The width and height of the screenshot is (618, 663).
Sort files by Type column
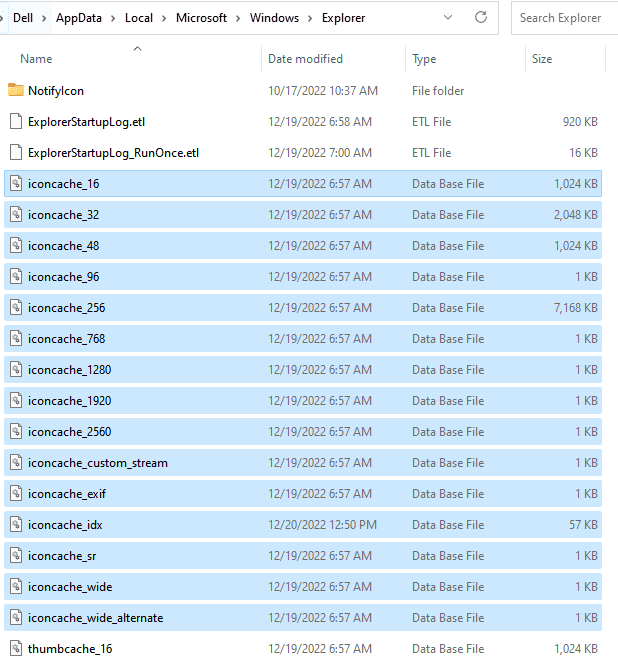424,59
